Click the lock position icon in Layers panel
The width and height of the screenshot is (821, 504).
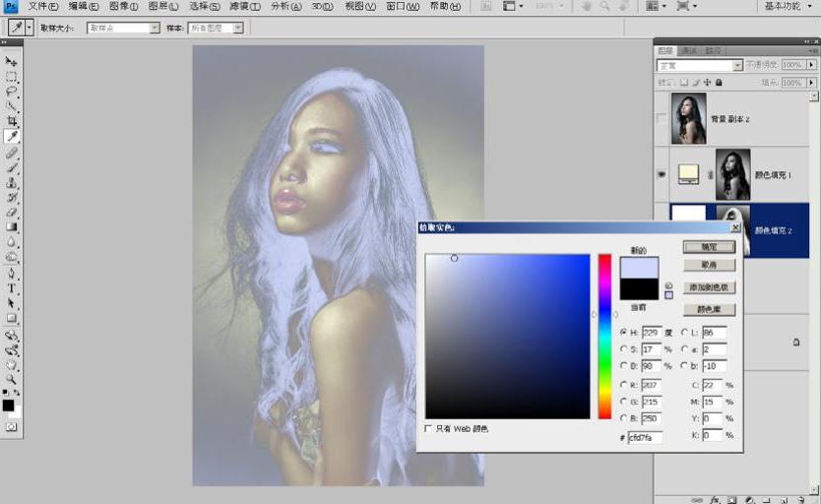tap(708, 83)
